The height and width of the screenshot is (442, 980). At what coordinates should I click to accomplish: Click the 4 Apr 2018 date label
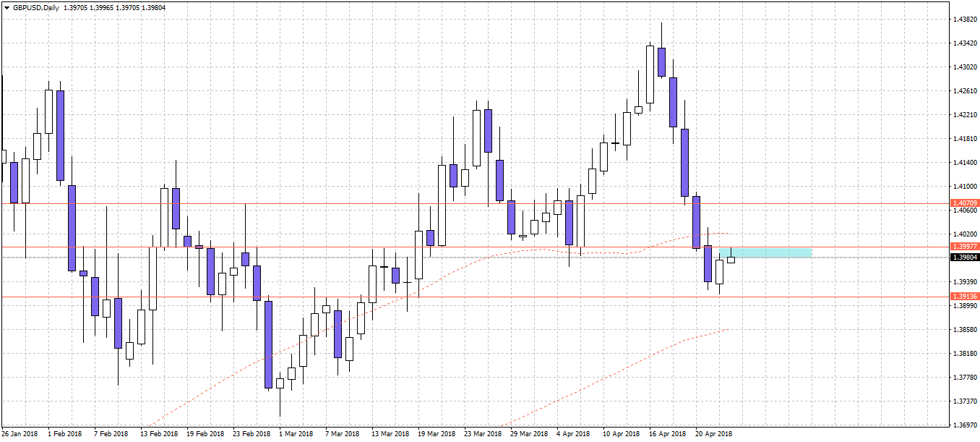point(574,433)
